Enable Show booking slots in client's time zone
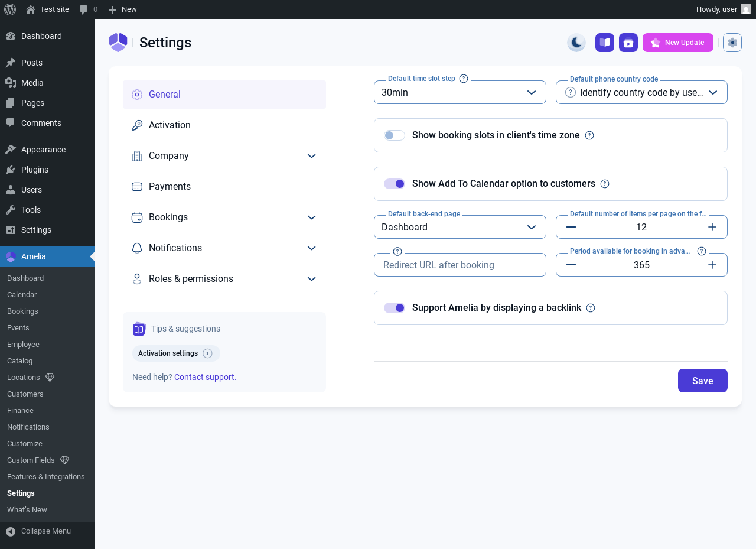 tap(395, 135)
